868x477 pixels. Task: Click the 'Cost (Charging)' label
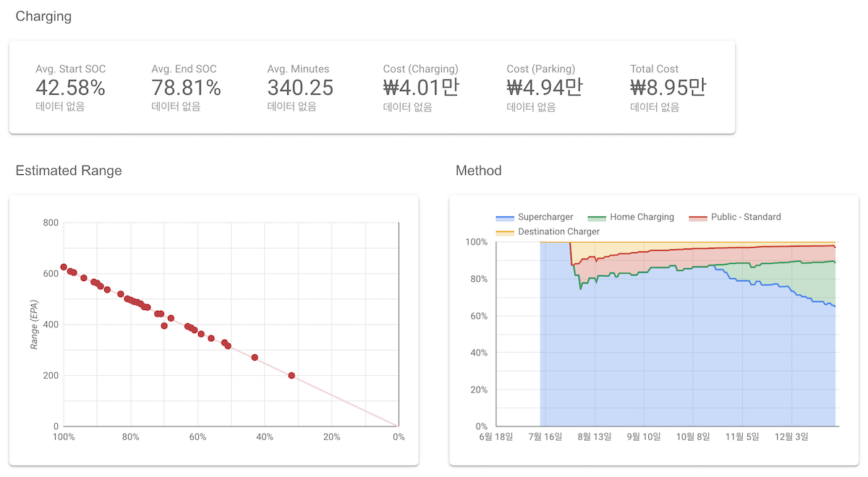point(421,69)
